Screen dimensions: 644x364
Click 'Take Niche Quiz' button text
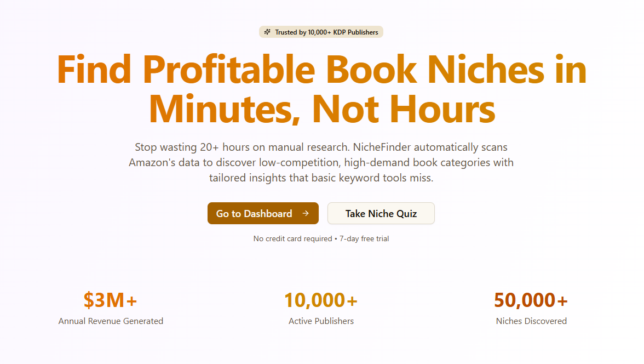tap(381, 213)
